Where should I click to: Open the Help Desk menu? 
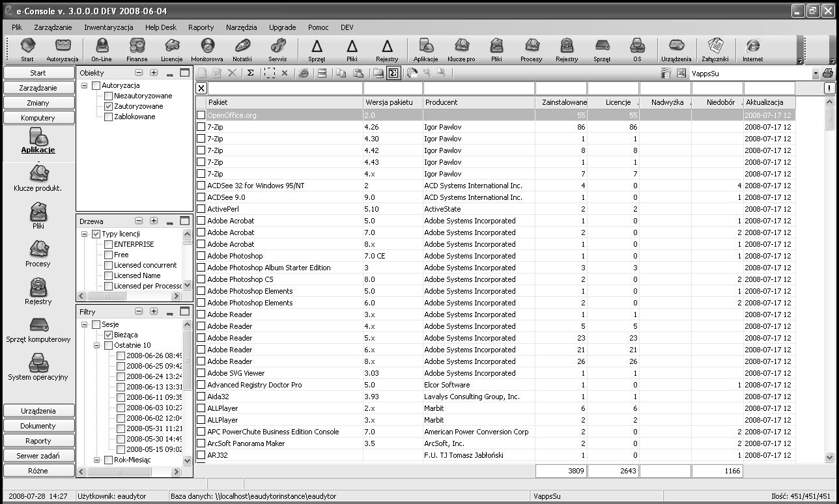tap(161, 27)
